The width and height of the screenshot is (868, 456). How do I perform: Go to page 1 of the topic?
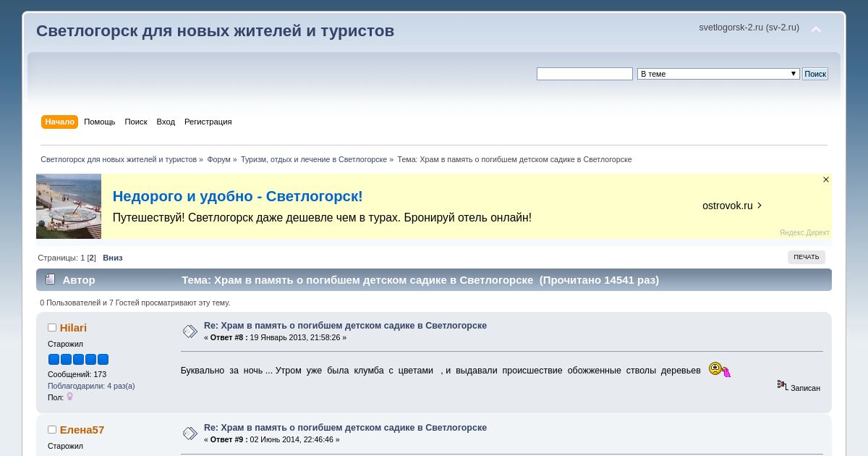click(x=82, y=258)
